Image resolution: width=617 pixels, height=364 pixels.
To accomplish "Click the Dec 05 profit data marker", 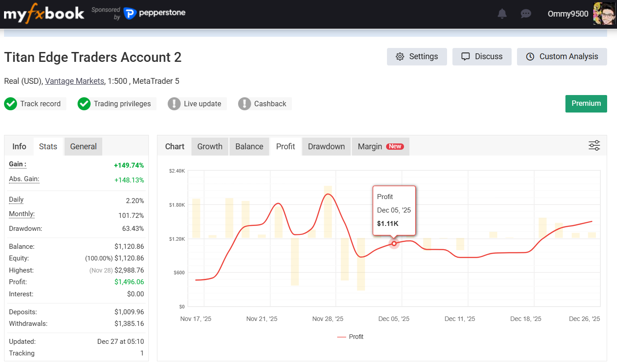I will click(394, 243).
